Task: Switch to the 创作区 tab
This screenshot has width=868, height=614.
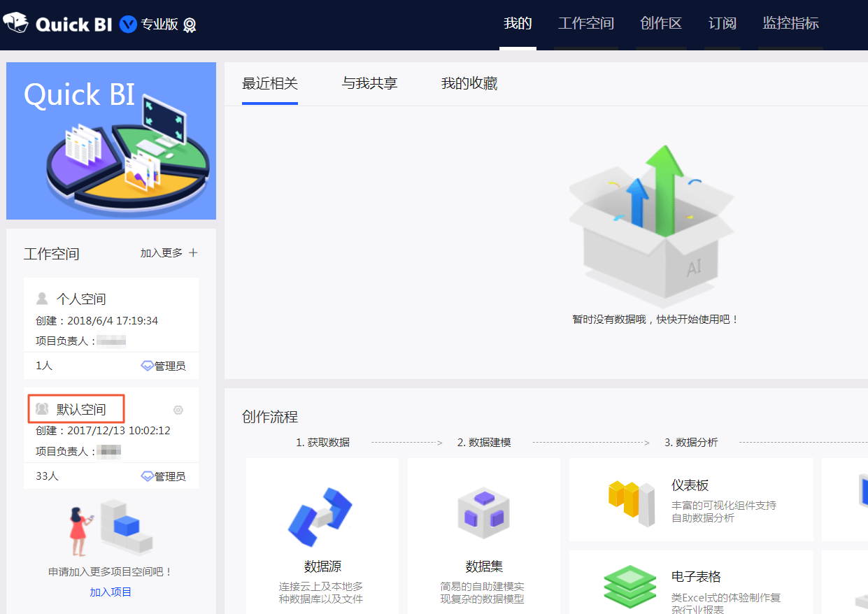Action: pyautogui.click(x=661, y=23)
